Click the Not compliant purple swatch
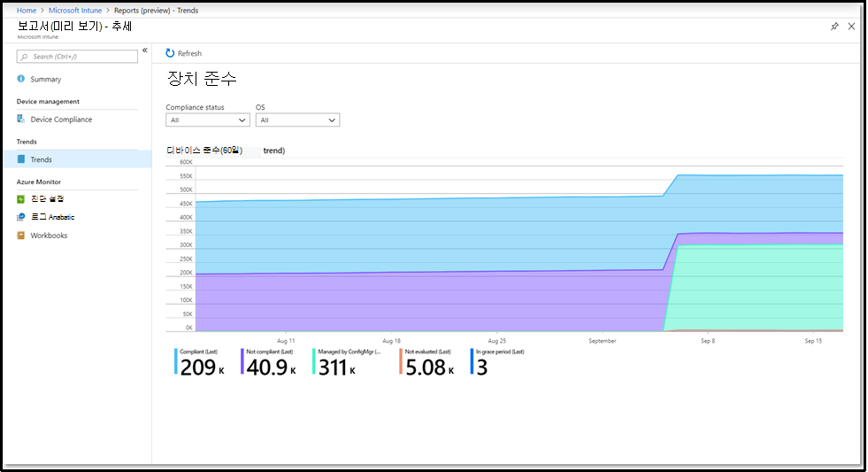The image size is (868, 472). 242,361
